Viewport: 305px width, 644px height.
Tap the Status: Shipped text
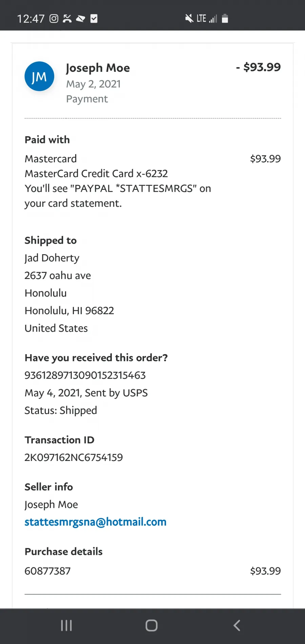[61, 410]
